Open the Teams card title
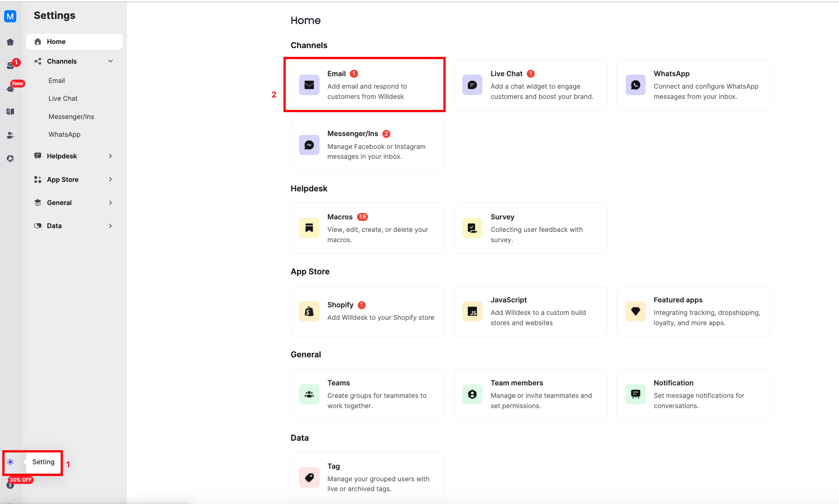839x504 pixels. click(x=338, y=383)
